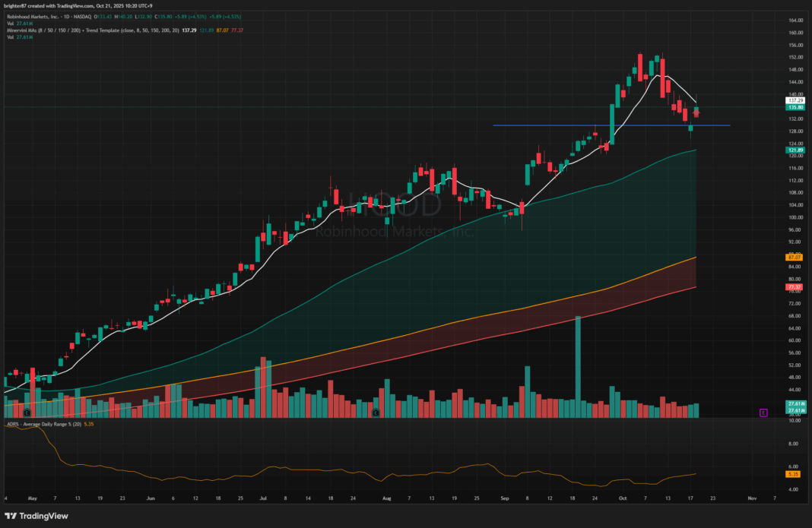
Task: Click the red arrow marker on the latest candle
Action: coord(696,114)
